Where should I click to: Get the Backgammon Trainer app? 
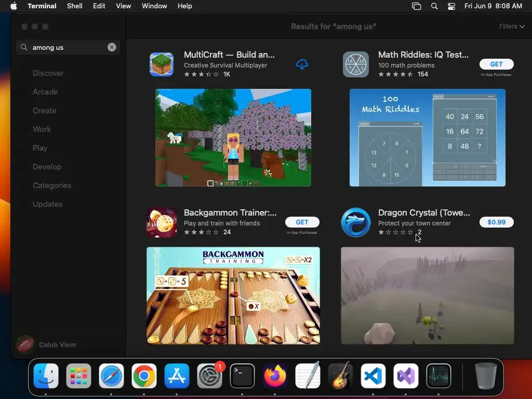(302, 222)
